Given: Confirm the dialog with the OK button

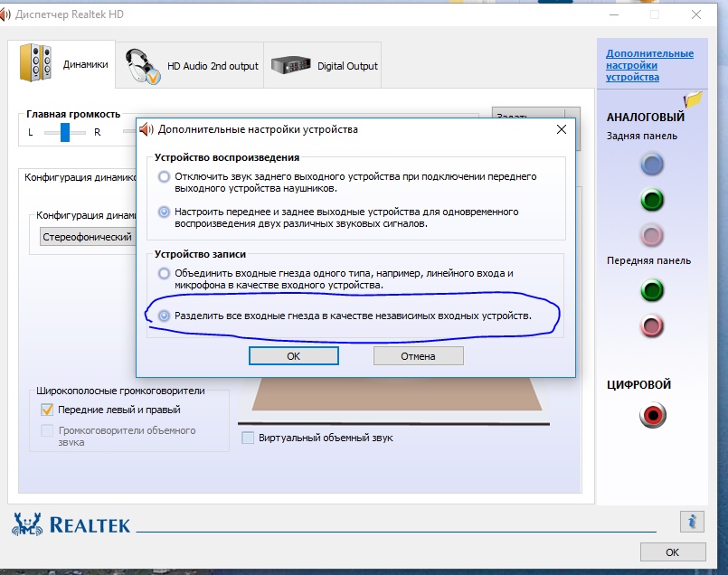Looking at the screenshot, I should click(293, 356).
